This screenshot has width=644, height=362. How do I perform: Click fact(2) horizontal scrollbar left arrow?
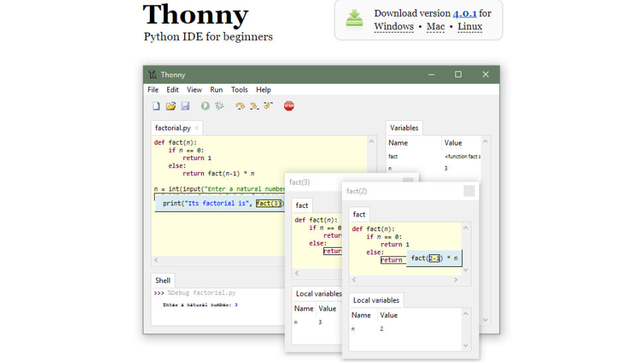[x=354, y=280]
